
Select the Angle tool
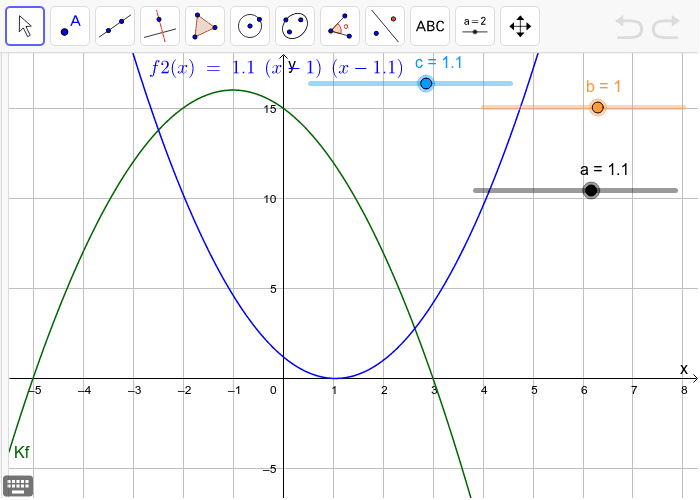340,26
